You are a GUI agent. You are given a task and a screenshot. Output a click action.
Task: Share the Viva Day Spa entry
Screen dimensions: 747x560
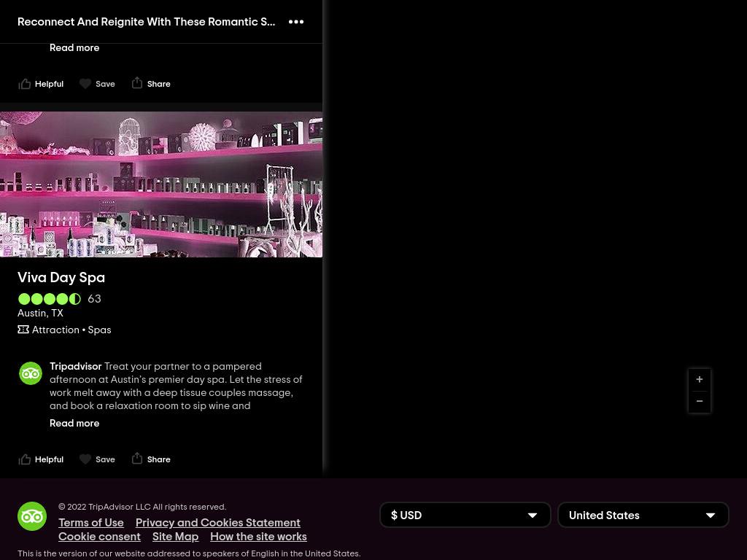(151, 459)
